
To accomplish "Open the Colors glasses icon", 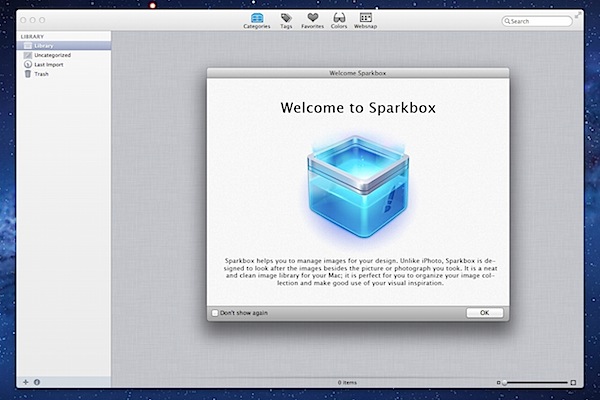I will coord(339,21).
